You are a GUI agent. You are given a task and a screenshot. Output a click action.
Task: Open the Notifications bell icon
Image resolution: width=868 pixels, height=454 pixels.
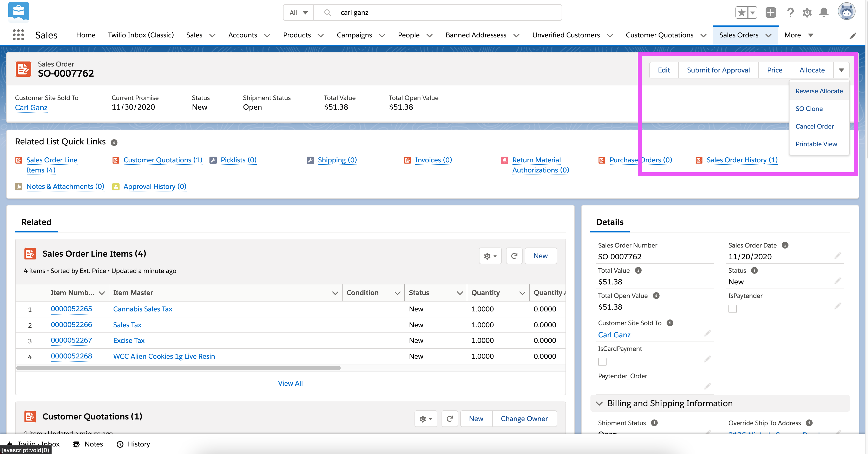pos(824,13)
